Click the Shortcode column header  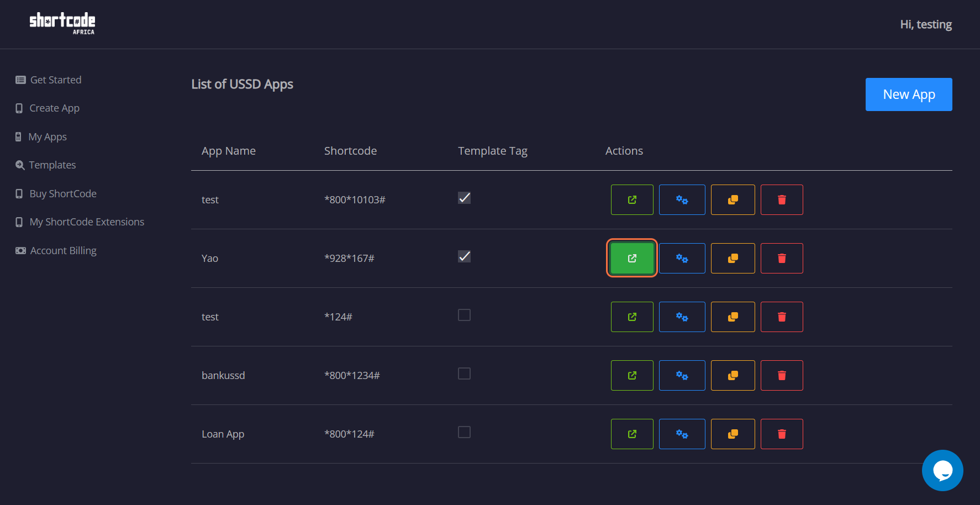pos(350,151)
